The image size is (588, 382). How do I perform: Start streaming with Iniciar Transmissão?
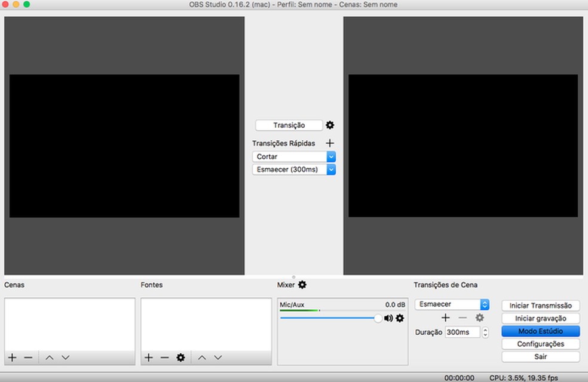540,306
